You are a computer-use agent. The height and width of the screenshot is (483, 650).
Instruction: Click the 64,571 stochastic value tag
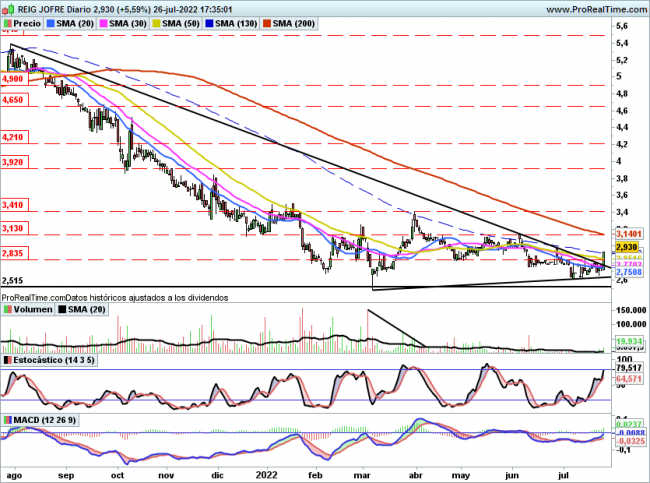629,379
